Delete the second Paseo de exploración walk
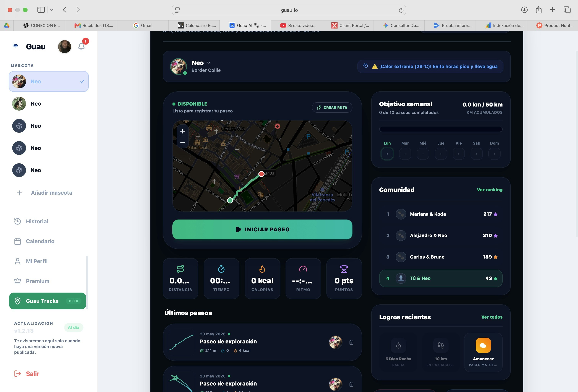Image resolution: width=578 pixels, height=392 pixels. pos(351,385)
